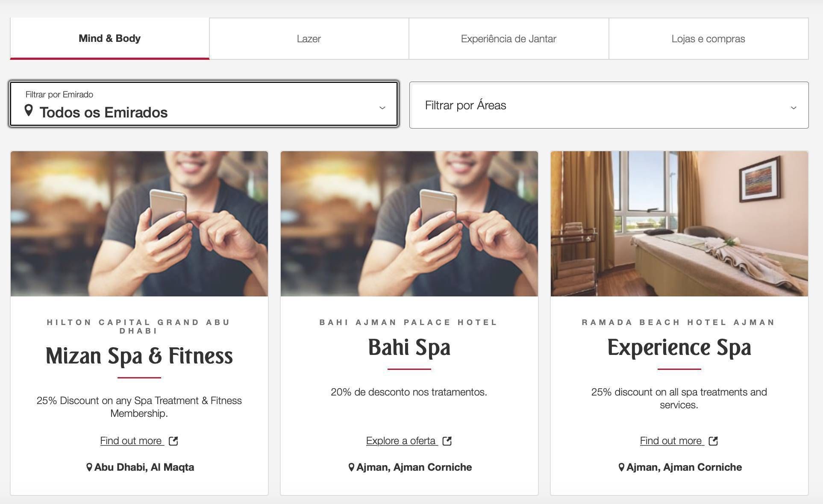Select Todos os Emirados combo box
This screenshot has width=823, height=504.
tap(204, 104)
